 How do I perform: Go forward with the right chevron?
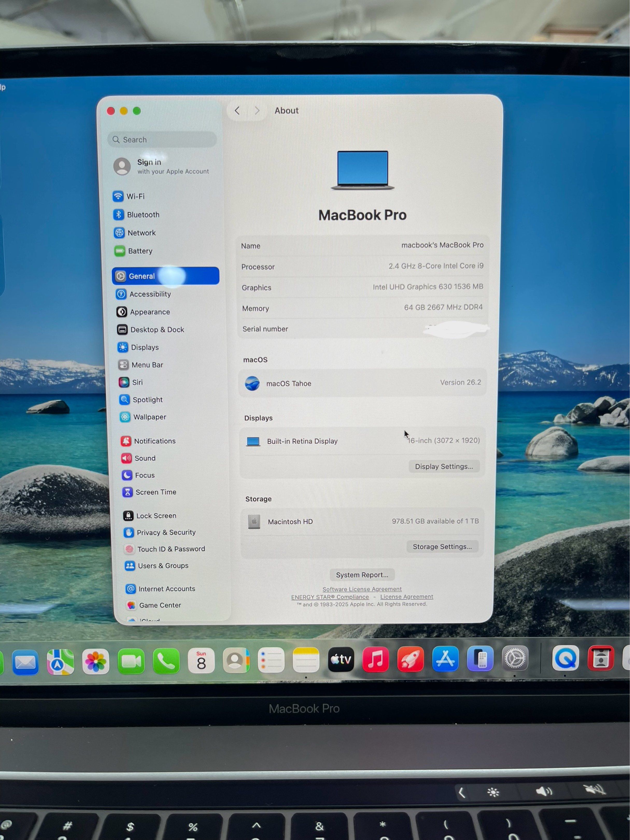click(257, 110)
